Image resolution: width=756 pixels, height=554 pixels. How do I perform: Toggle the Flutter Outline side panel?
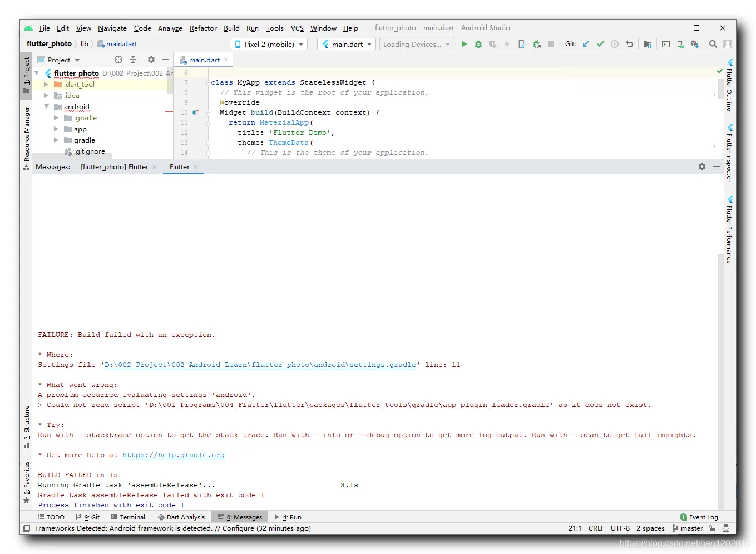click(x=729, y=85)
